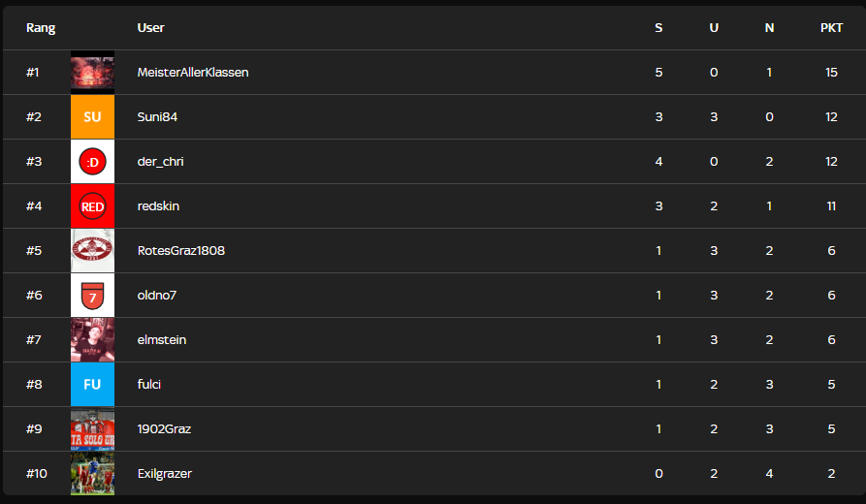This screenshot has height=504, width=866.
Task: Click the N losses column header
Action: coord(769,28)
